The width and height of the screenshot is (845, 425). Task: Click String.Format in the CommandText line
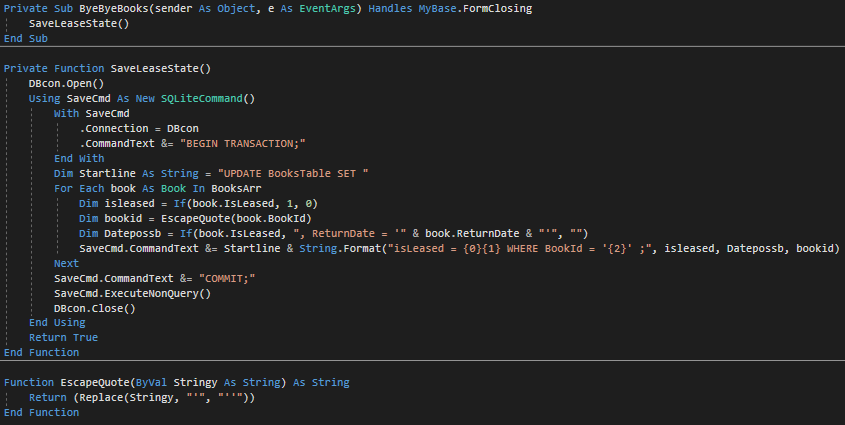click(x=340, y=249)
